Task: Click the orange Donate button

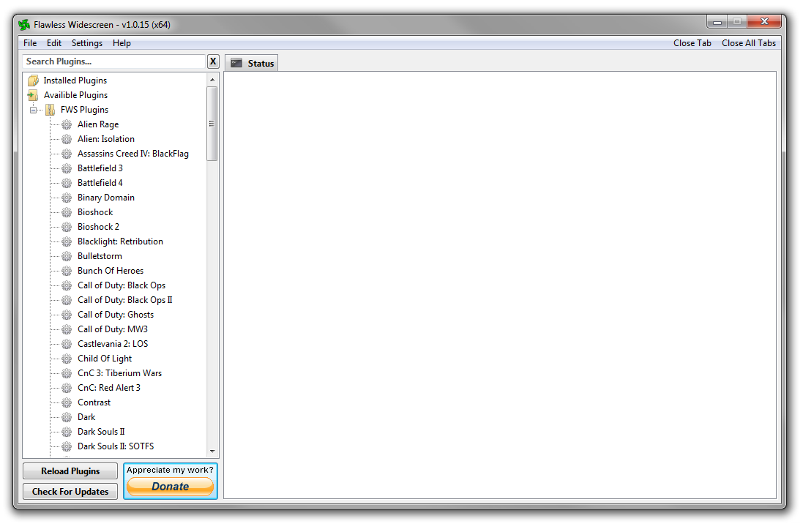Action: pyautogui.click(x=170, y=487)
